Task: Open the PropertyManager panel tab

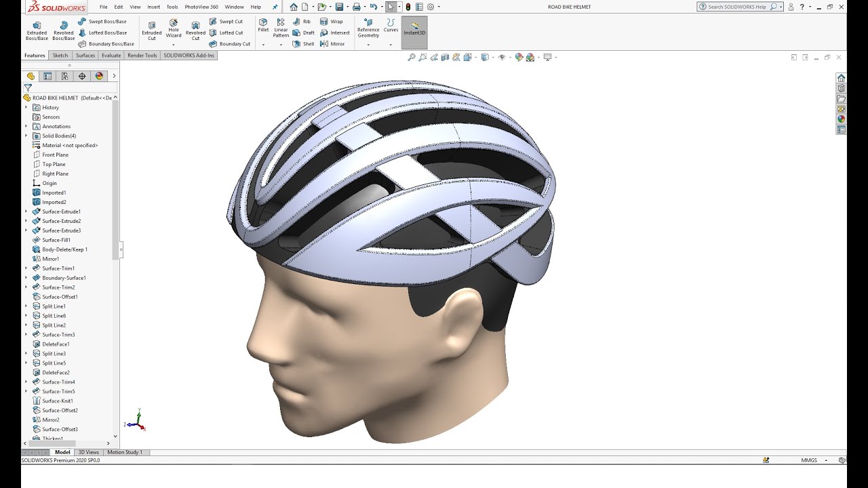Action: (47, 76)
